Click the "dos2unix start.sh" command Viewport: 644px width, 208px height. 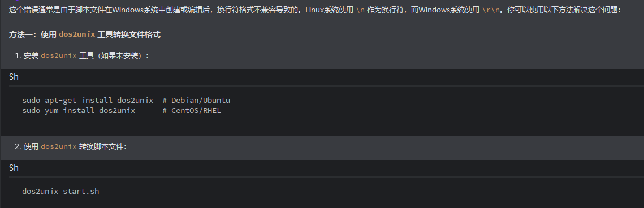click(x=60, y=191)
